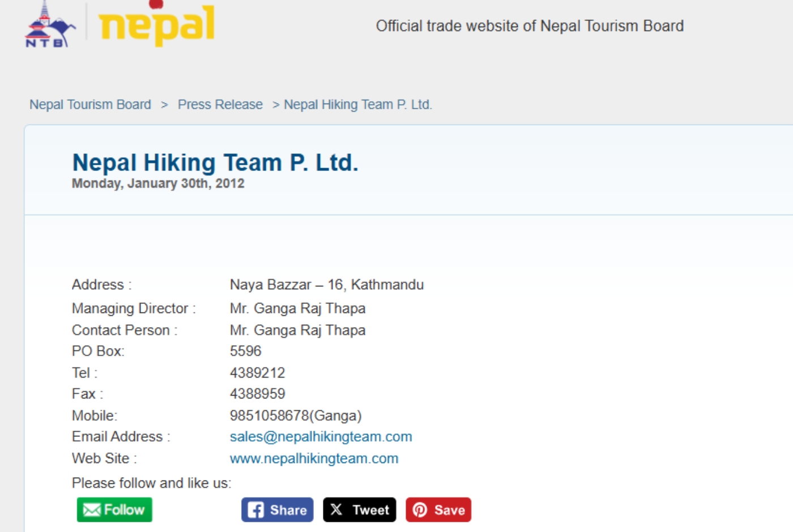Image resolution: width=793 pixels, height=532 pixels.
Task: Click the PO Box value 5596
Action: pyautogui.click(x=245, y=351)
